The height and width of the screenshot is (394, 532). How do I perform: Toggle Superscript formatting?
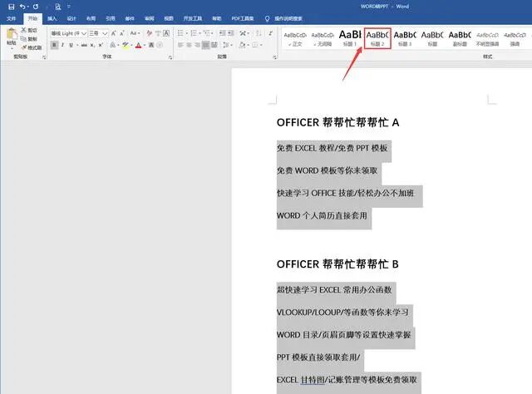101,45
